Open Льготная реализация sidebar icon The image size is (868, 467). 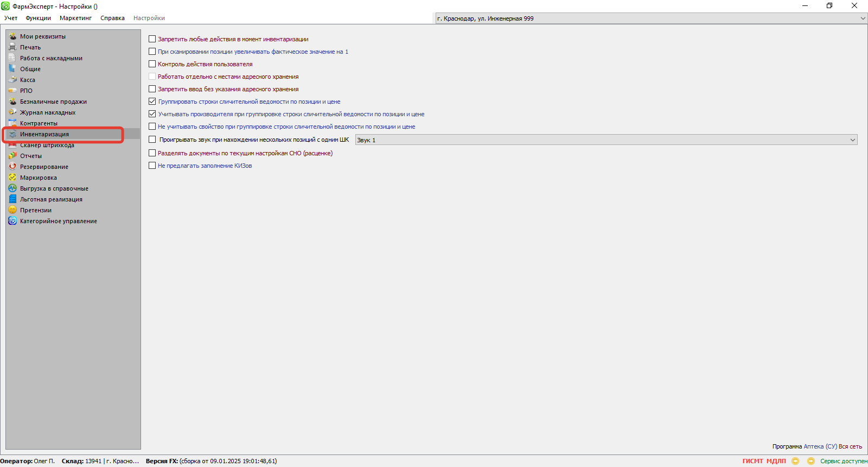click(x=12, y=199)
